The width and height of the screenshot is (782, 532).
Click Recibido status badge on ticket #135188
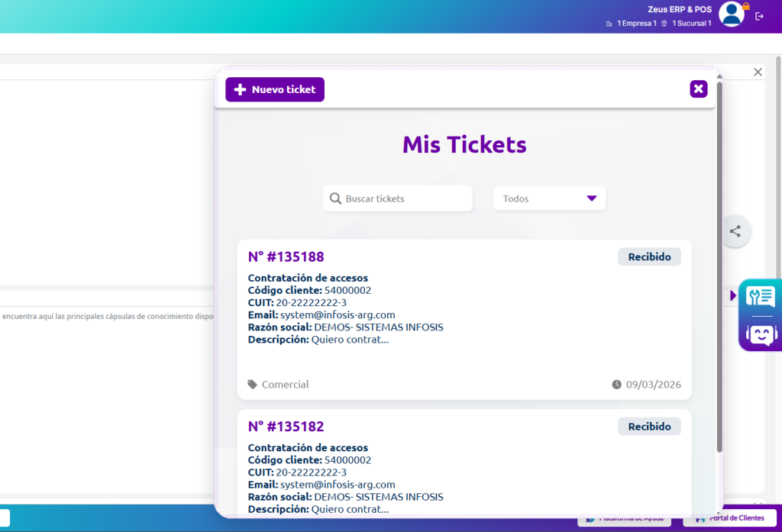tap(649, 257)
